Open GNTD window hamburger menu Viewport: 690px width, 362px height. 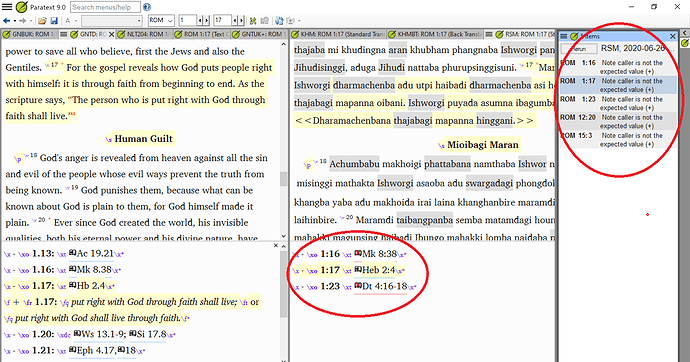pos(63,34)
